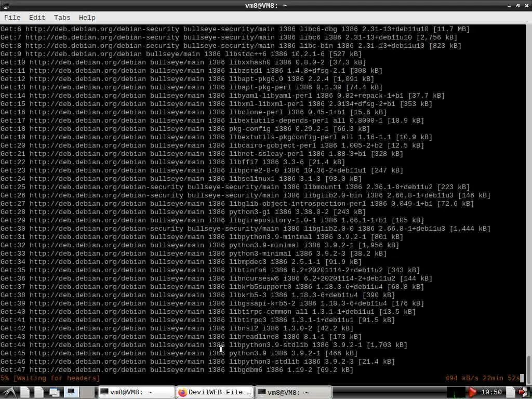Maximize the terminal window
Screen dimensions: 532x399
518,6
